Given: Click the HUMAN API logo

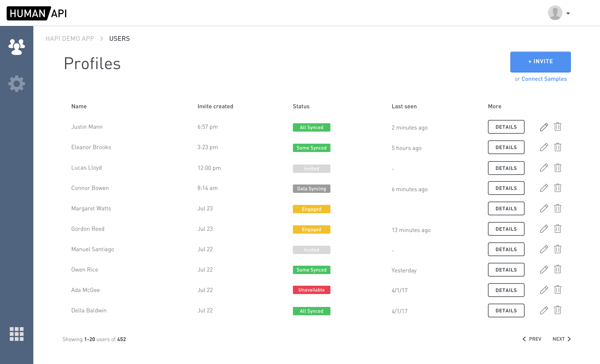Looking at the screenshot, I should 37,13.
